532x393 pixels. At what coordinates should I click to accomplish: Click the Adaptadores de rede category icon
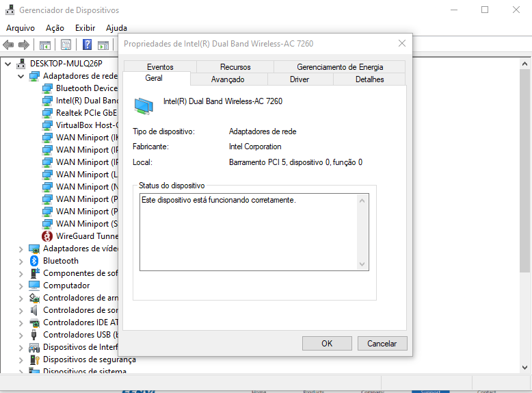click(34, 76)
